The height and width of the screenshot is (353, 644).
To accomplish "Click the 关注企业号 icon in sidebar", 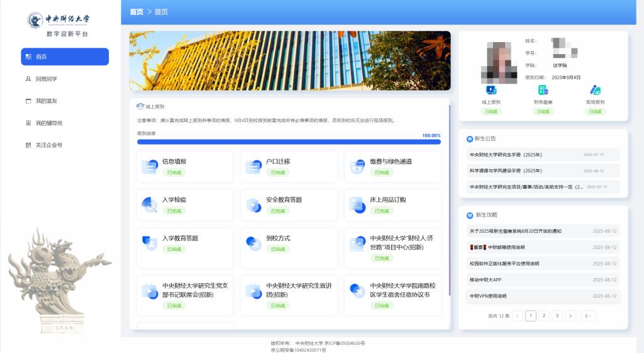I will (28, 145).
